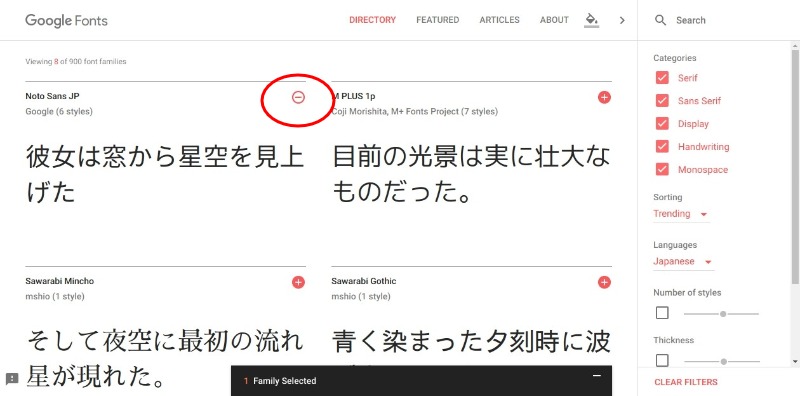The image size is (800, 396).
Task: Enable the Number of styles checkbox
Action: (x=662, y=313)
